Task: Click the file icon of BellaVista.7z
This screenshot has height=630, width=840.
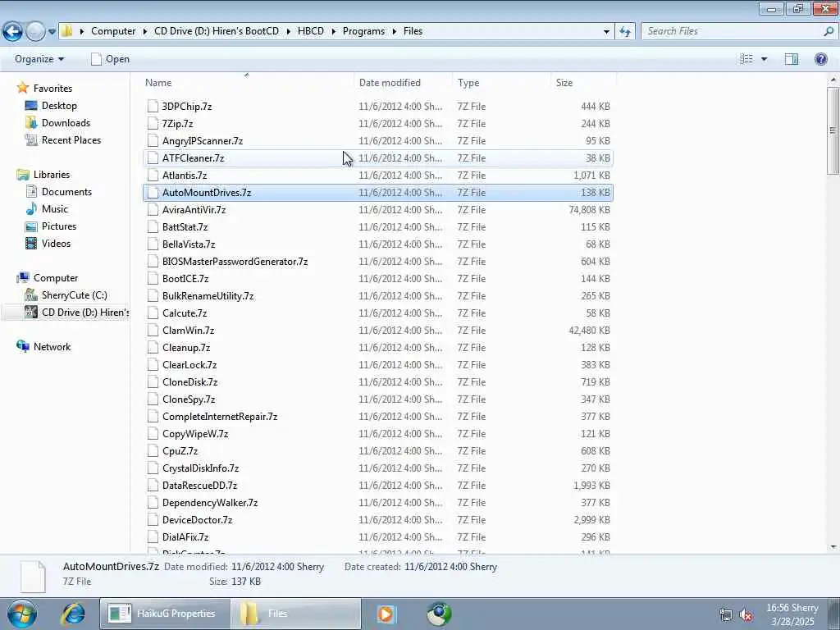Action: click(153, 244)
